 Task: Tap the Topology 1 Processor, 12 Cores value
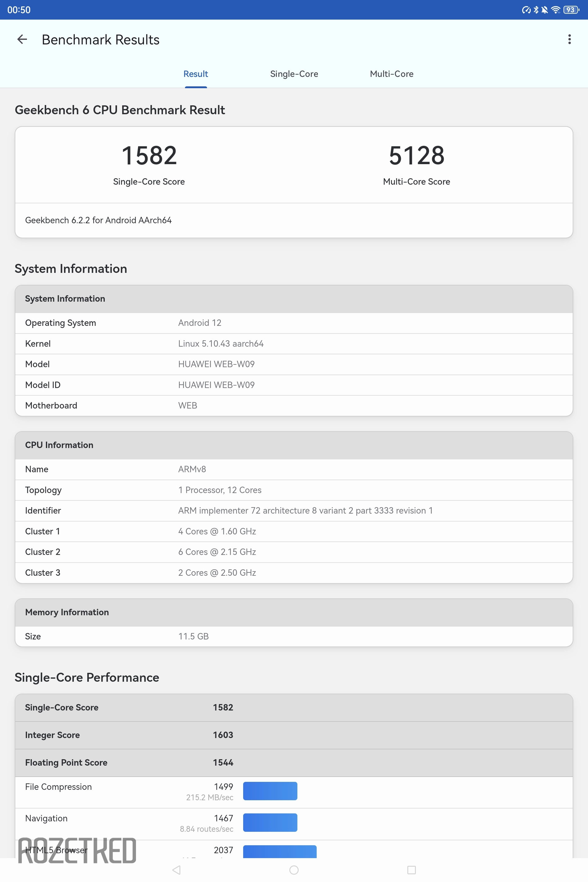220,490
